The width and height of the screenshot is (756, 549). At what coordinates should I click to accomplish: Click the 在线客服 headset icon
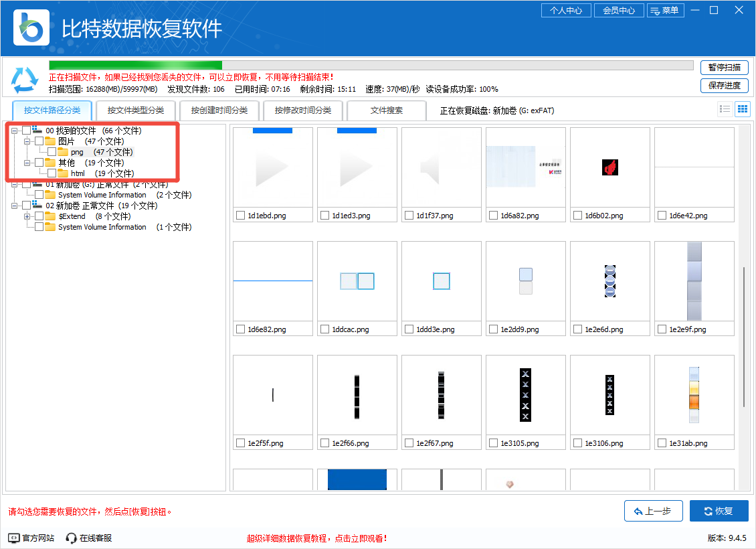coord(70,538)
